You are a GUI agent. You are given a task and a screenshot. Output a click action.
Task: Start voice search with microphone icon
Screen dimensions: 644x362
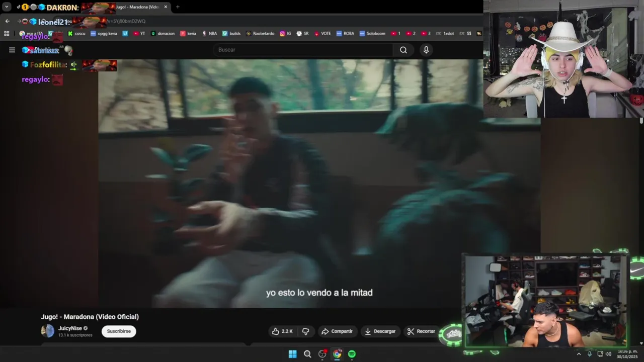pos(426,50)
